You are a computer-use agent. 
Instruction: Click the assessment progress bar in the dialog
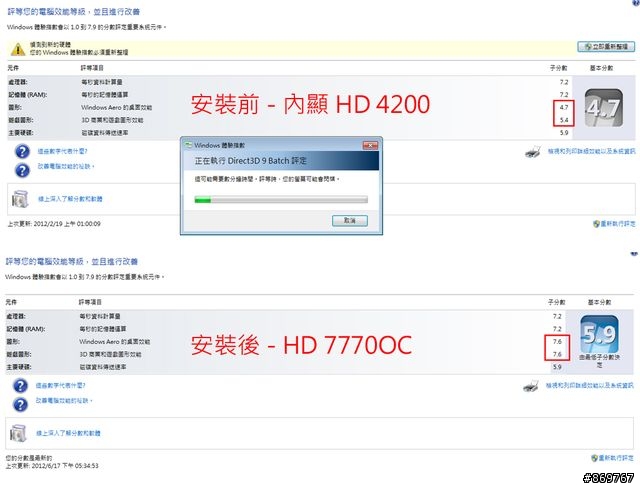(281, 200)
